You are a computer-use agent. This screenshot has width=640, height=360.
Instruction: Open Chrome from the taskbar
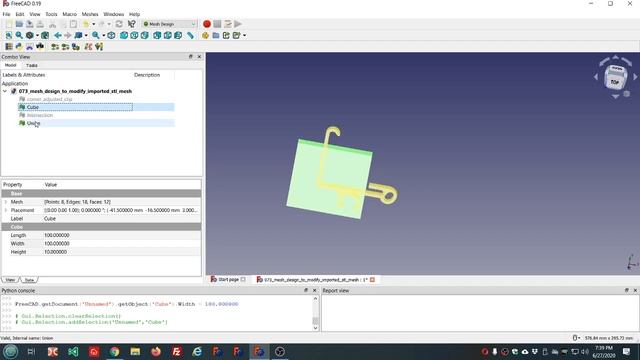tap(114, 351)
